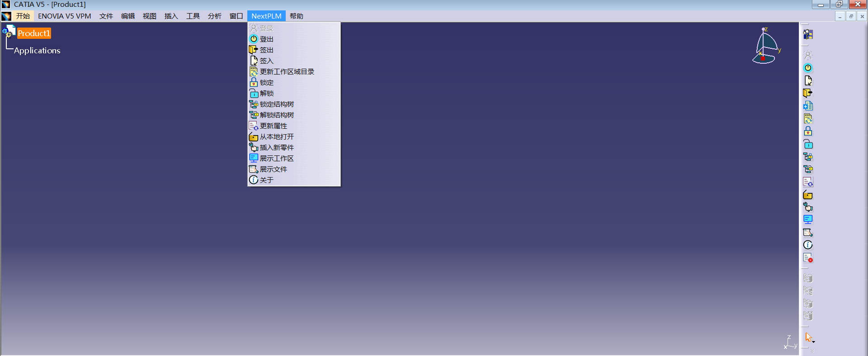
Task: Activate the orange Select arrow tool
Action: coord(808,337)
